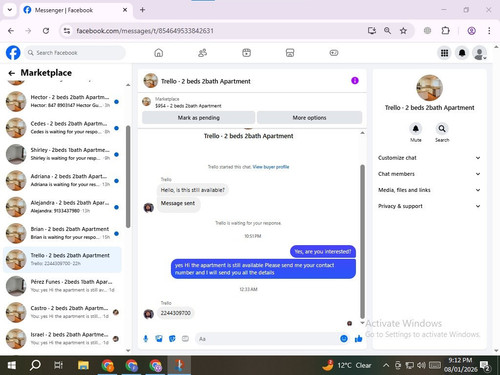The width and height of the screenshot is (500, 375).
Task: Open the Marketplace storefront icon
Action: click(x=290, y=53)
